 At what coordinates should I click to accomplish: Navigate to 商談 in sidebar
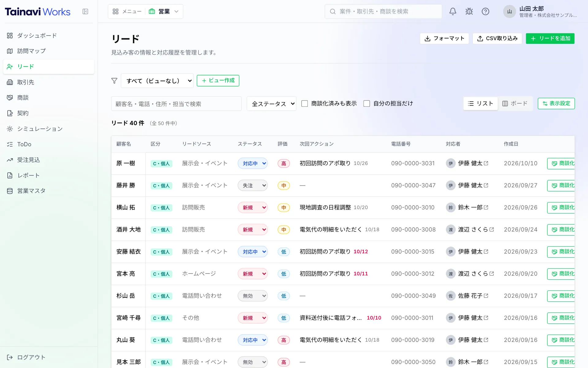pyautogui.click(x=49, y=98)
